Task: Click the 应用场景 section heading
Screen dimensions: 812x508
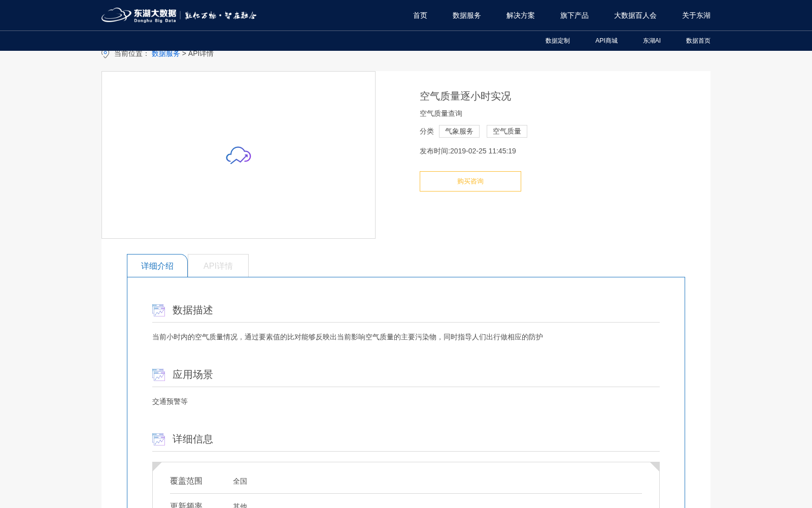Action: tap(193, 375)
